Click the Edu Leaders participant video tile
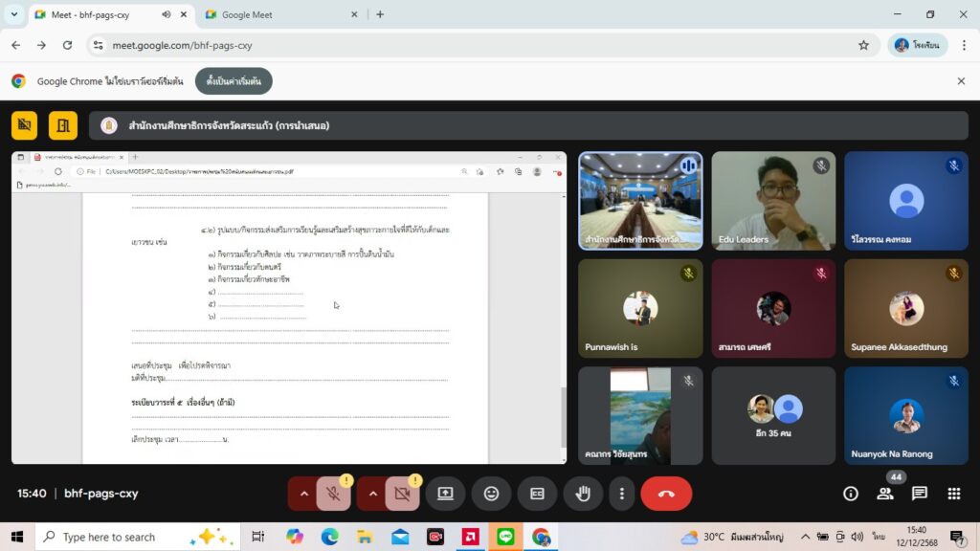Image resolution: width=980 pixels, height=551 pixels. tap(772, 201)
